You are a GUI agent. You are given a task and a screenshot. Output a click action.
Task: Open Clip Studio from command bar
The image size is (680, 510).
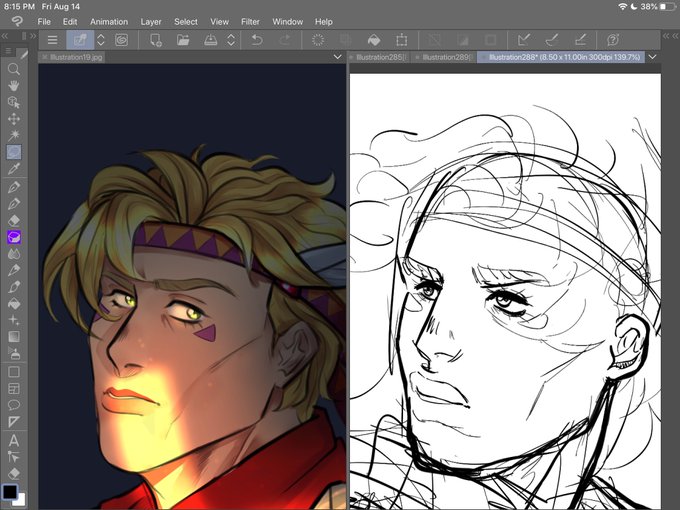pos(80,40)
